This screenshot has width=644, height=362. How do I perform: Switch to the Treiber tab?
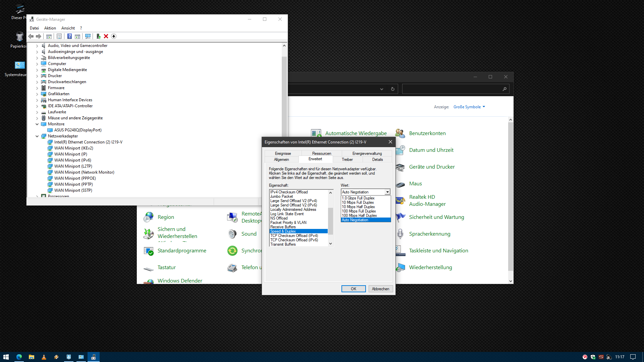tap(347, 160)
